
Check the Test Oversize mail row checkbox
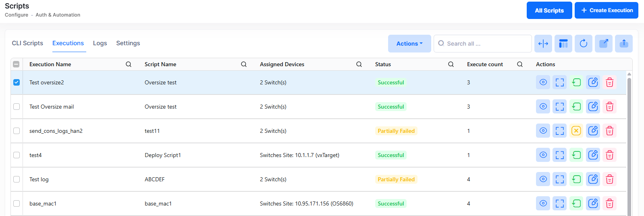tap(17, 107)
